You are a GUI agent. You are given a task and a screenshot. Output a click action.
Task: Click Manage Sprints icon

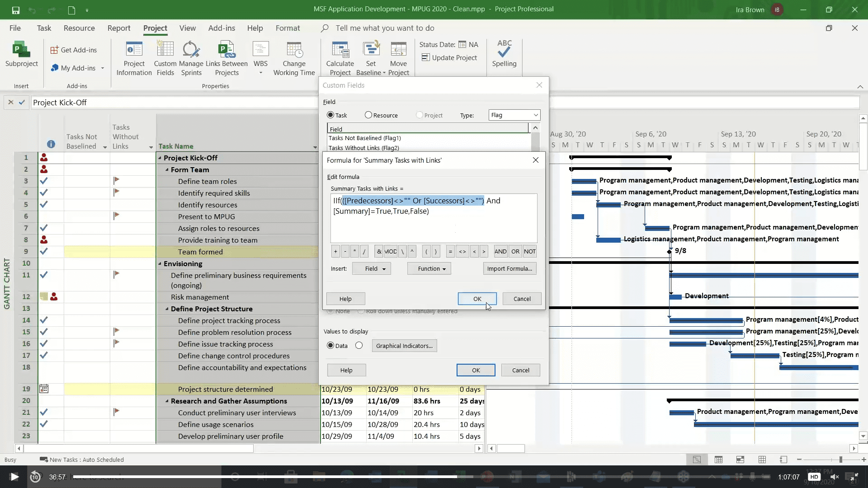[191, 59]
